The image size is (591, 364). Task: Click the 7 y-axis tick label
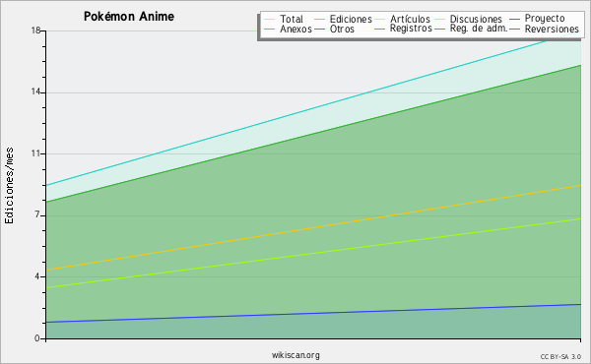click(x=37, y=214)
